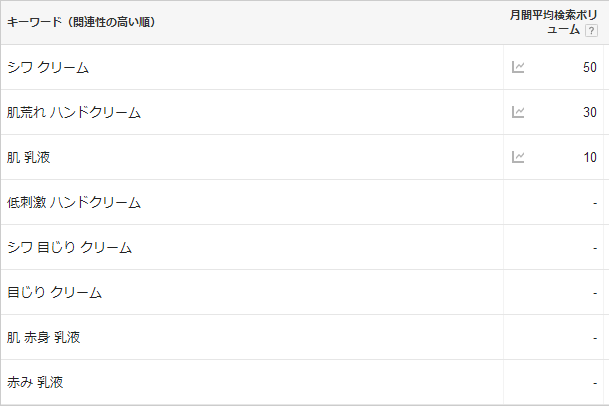Click search volume 30 value
The height and width of the screenshot is (406, 609).
(x=589, y=112)
